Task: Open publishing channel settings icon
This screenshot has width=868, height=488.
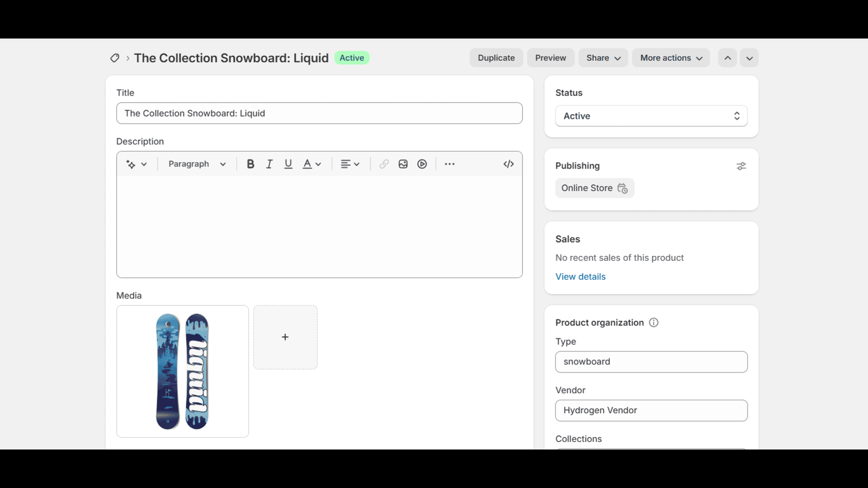Action: [x=742, y=166]
